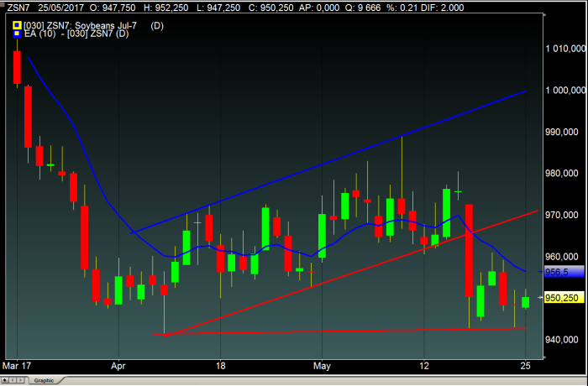Click the 'L: 947,250' low value in header
Image resolution: width=588 pixels, height=386 pixels.
point(218,8)
